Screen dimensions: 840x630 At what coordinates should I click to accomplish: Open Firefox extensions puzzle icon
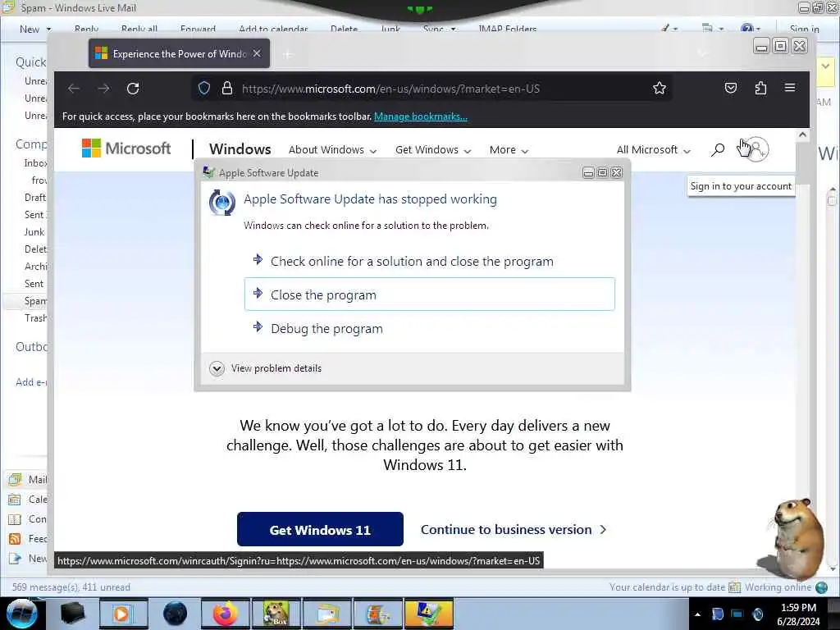[760, 88]
